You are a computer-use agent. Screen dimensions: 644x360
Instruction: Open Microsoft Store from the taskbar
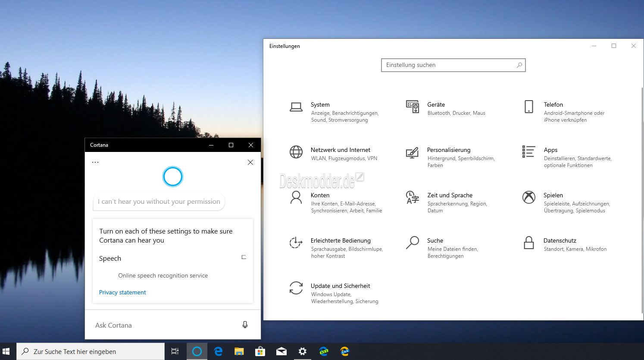(x=260, y=351)
